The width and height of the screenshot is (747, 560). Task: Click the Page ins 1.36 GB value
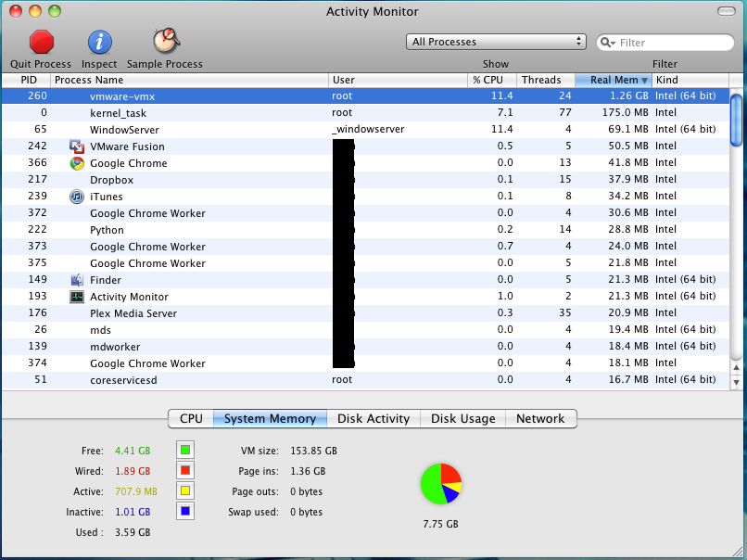tap(308, 471)
